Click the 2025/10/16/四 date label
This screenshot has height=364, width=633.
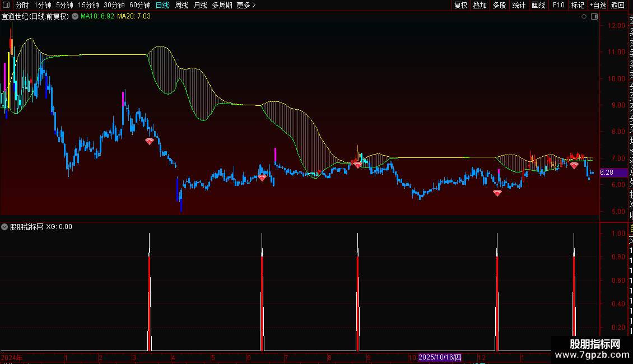point(440,357)
